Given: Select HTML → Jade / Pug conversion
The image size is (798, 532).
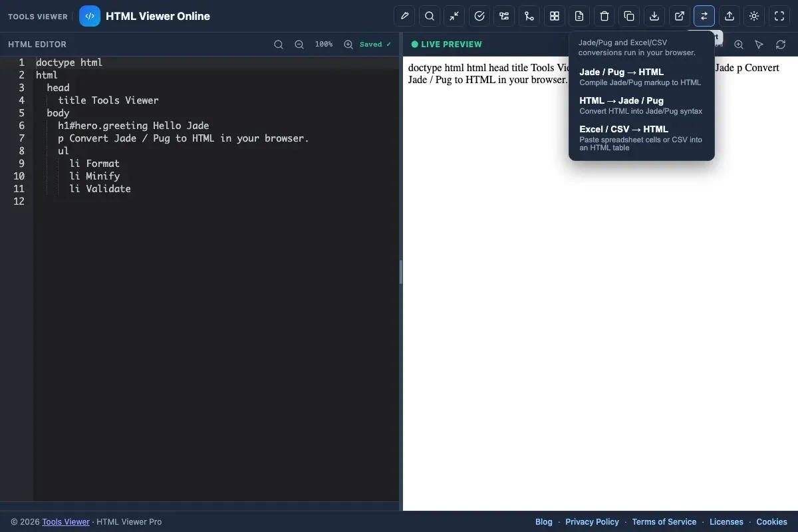Looking at the screenshot, I should pyautogui.click(x=642, y=106).
